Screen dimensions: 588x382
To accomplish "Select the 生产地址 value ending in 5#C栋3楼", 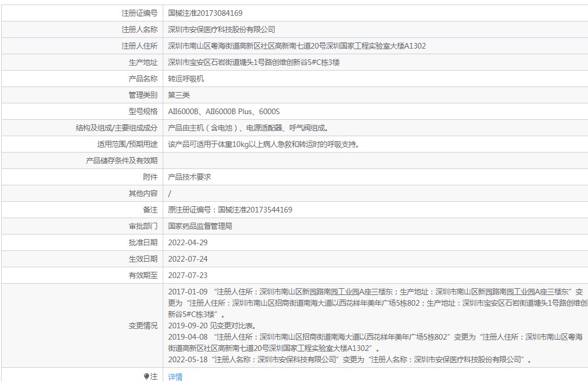I will tap(254, 62).
